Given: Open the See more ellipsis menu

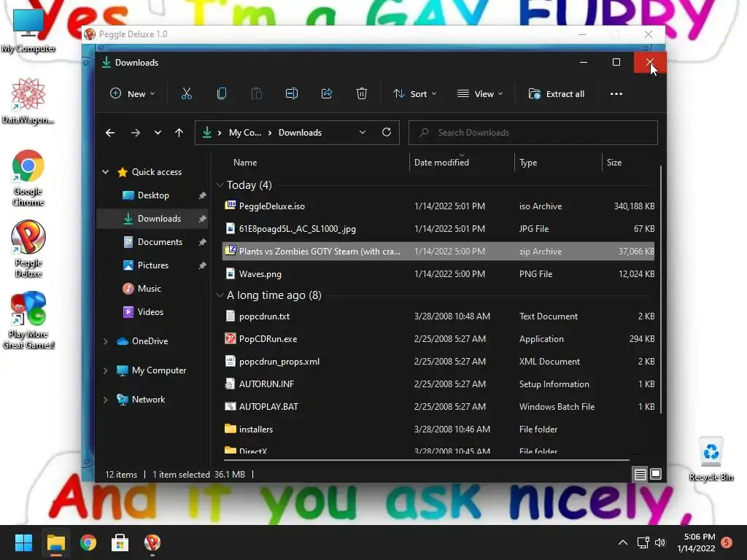Looking at the screenshot, I should click(616, 94).
